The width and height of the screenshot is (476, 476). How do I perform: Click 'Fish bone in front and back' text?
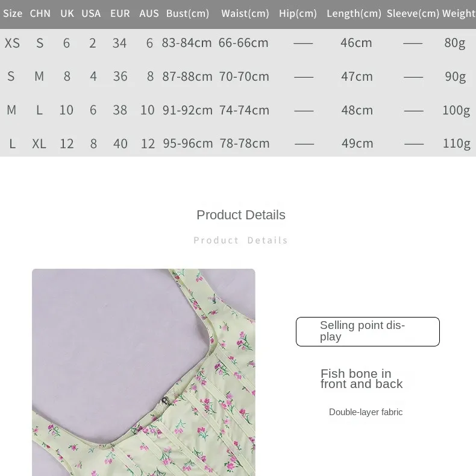coord(362,378)
